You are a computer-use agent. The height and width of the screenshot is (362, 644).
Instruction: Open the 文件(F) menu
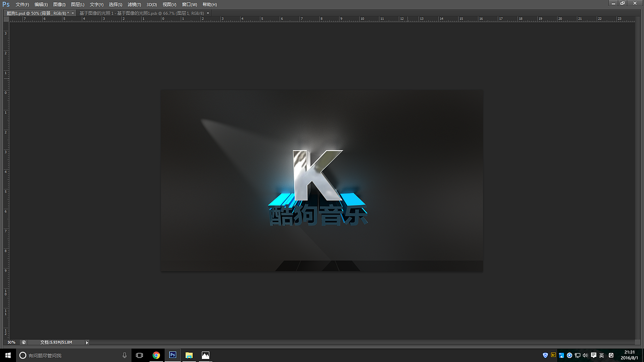coord(22,5)
